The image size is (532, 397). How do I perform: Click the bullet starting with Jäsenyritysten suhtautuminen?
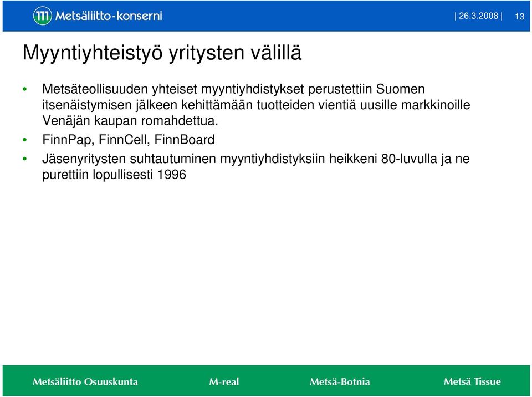(x=256, y=166)
